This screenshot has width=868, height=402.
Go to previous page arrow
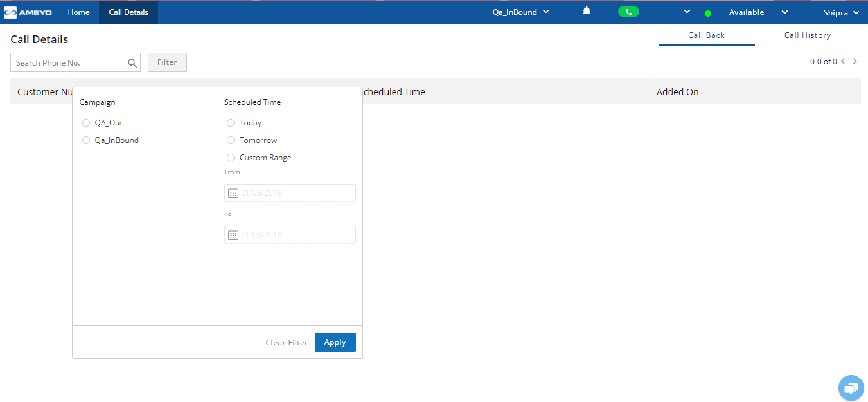click(843, 62)
